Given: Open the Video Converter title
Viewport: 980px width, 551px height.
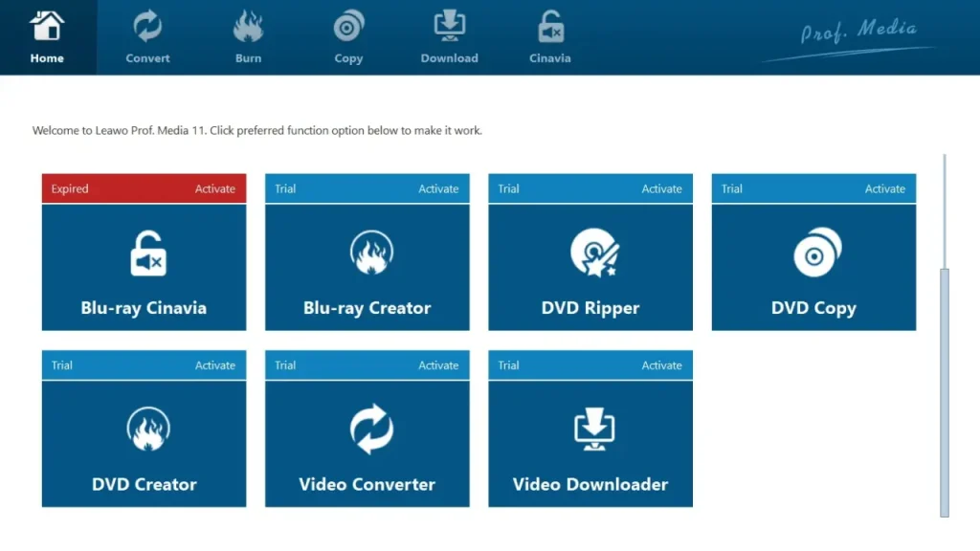Looking at the screenshot, I should point(367,484).
